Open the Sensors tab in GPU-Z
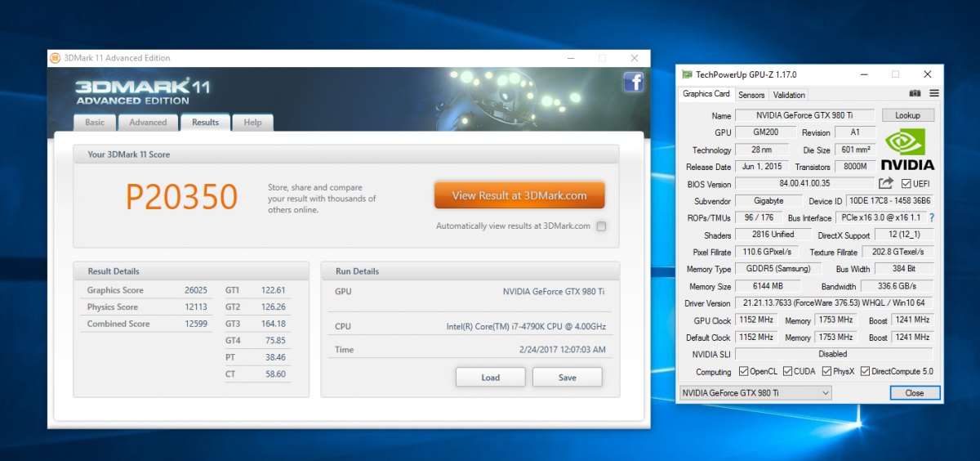 coord(751,95)
